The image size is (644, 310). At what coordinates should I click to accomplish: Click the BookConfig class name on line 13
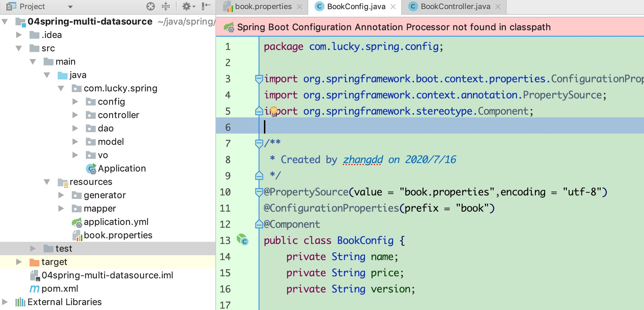click(365, 240)
